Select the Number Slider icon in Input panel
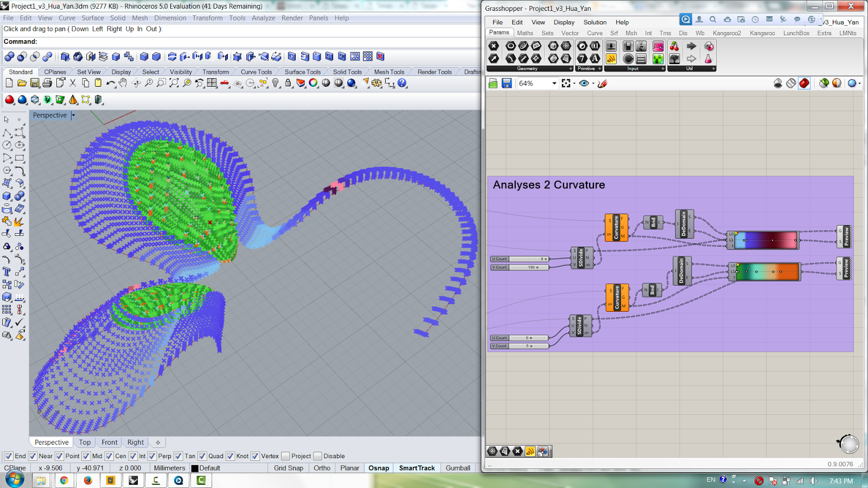Viewport: 868px width, 488px height. point(611,47)
